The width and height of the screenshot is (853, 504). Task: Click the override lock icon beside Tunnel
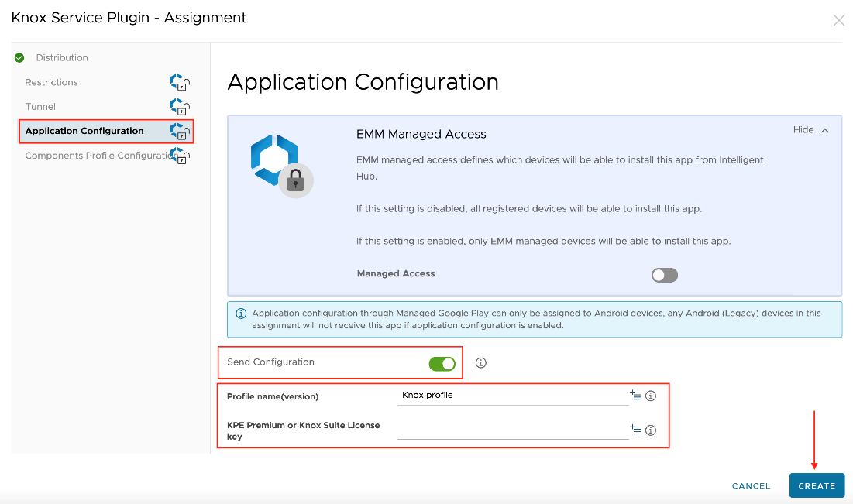(x=179, y=107)
